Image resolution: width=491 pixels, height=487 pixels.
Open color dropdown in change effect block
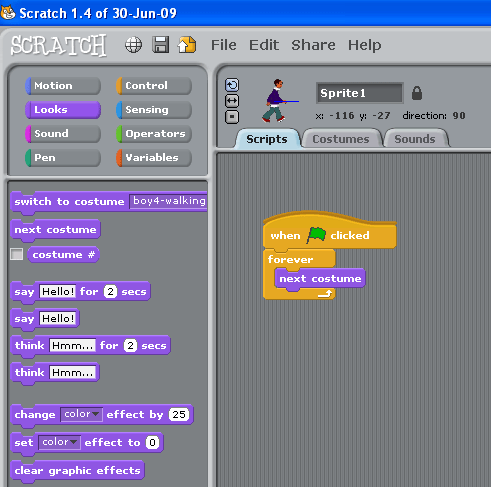(81, 414)
